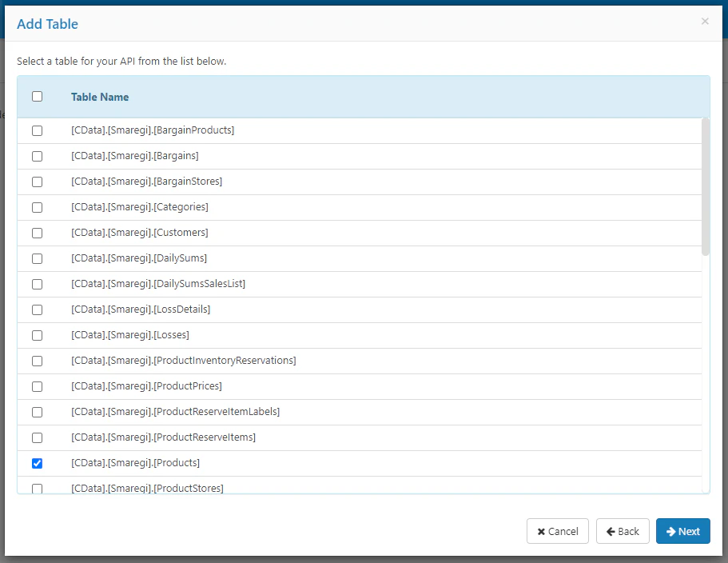
Task: Uncheck the Products table checkbox
Action: pyautogui.click(x=37, y=463)
